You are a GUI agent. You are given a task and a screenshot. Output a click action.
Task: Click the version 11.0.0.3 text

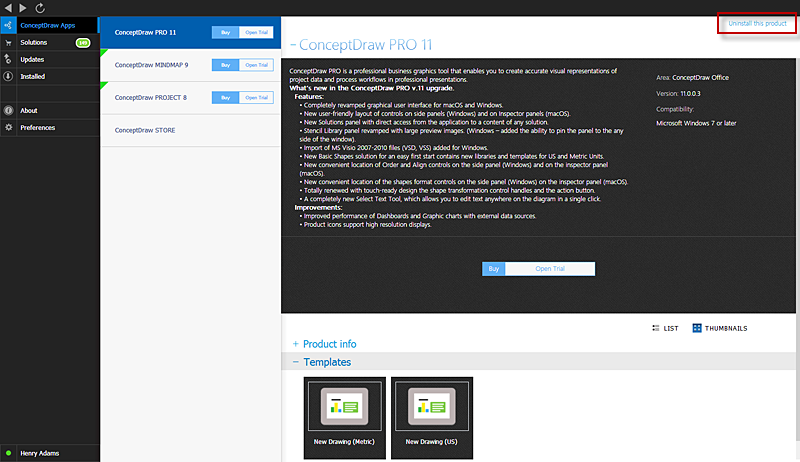(x=690, y=94)
